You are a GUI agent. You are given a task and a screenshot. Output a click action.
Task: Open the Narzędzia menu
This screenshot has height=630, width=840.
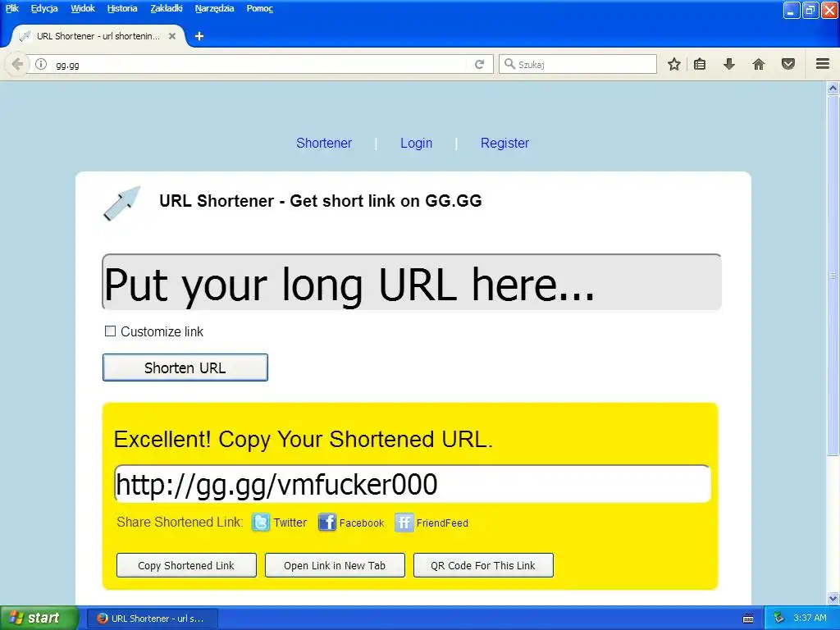click(x=214, y=8)
